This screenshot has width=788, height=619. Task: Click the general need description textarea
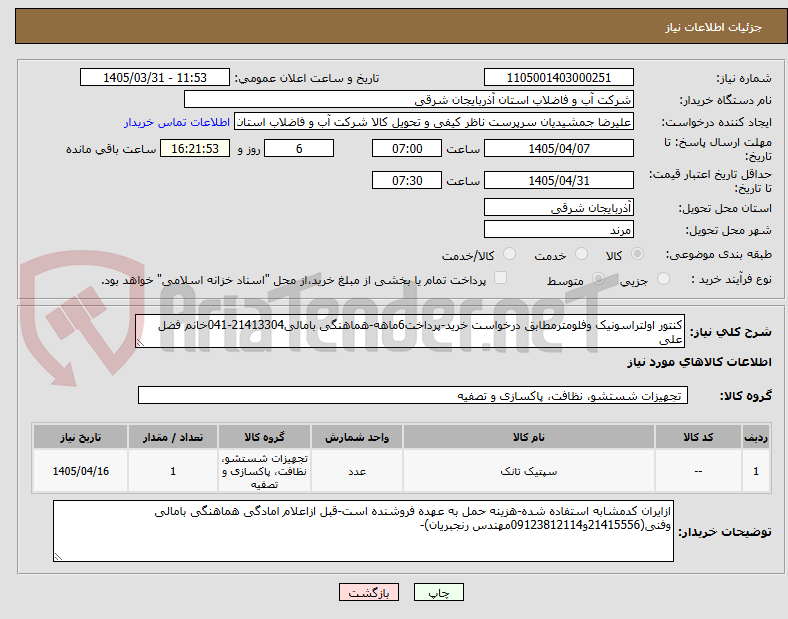pyautogui.click(x=410, y=332)
